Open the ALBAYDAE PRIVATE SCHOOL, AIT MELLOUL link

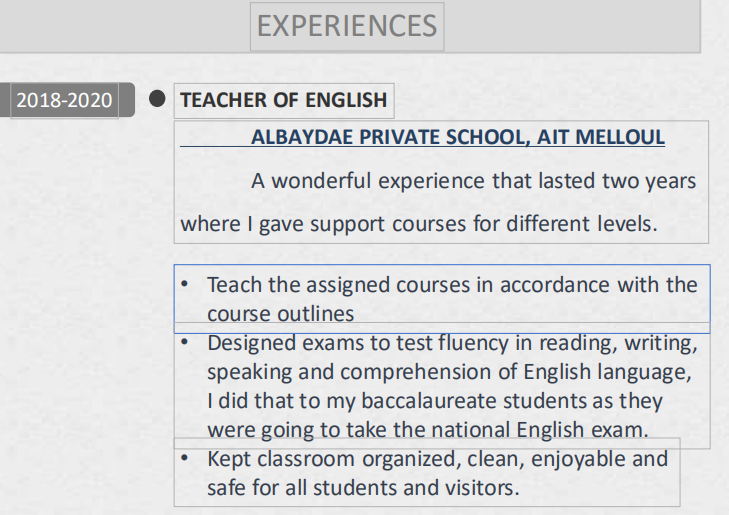pos(457,137)
